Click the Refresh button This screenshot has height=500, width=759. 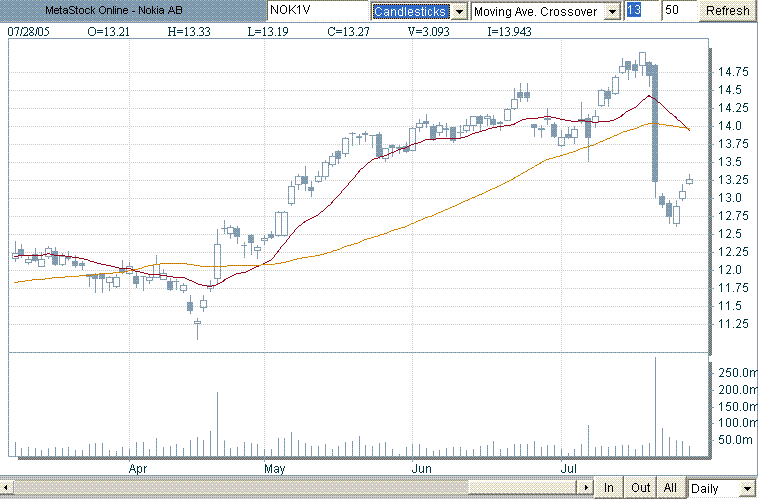[727, 11]
